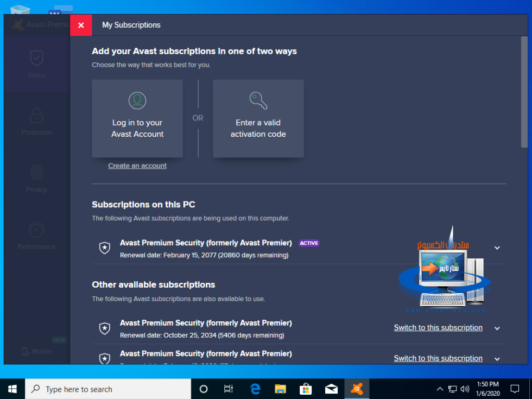Open Cortana from the taskbar
Image resolution: width=532 pixels, height=399 pixels.
coord(204,389)
